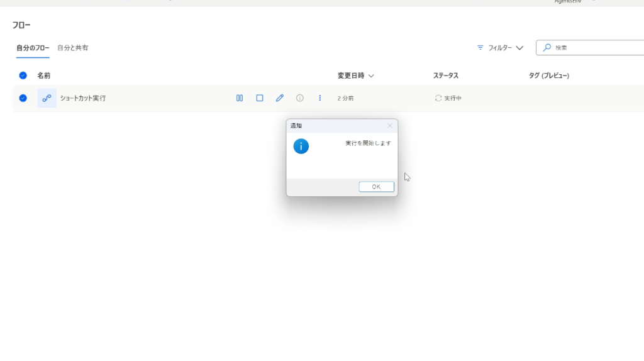Viewport: 644px width, 361px height.
Task: Click the 名前 column header
Action: (43, 75)
